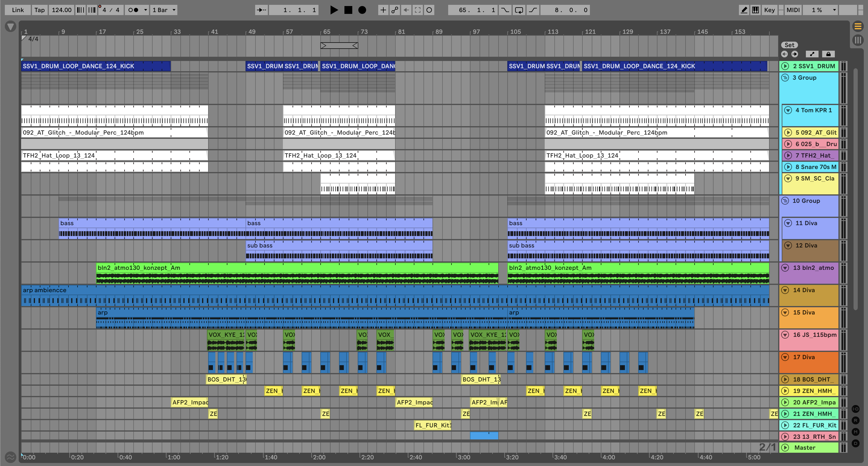
Task: Open the Key mapping mode
Action: coord(769,10)
